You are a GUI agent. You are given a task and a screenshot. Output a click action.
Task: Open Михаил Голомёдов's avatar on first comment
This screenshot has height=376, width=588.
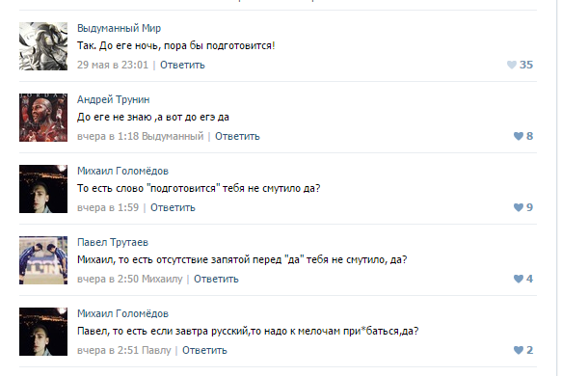point(43,189)
